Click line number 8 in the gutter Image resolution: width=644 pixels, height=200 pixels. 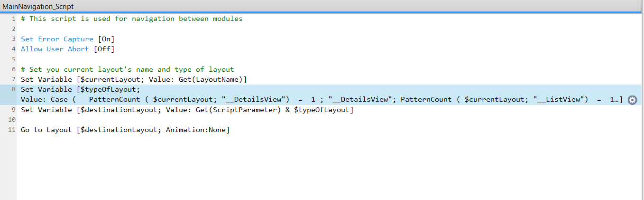pos(13,89)
